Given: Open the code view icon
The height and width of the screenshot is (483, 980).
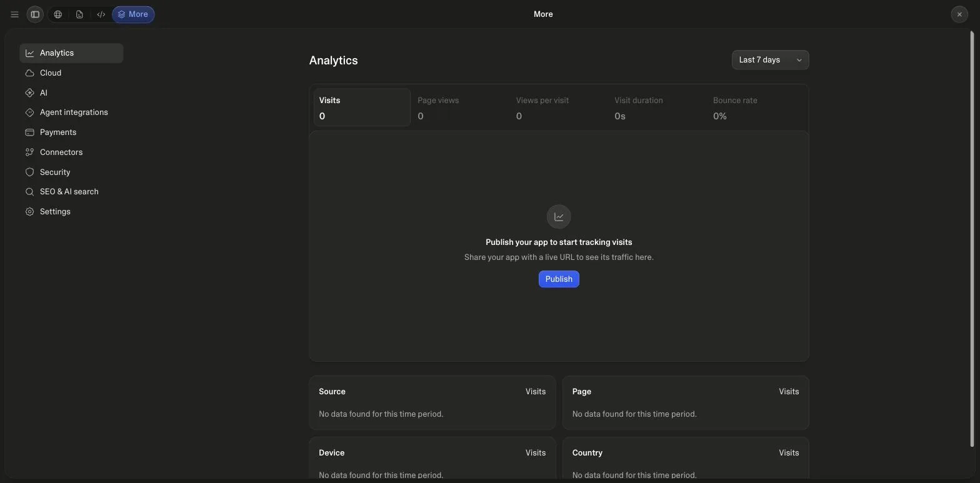Looking at the screenshot, I should click(101, 14).
